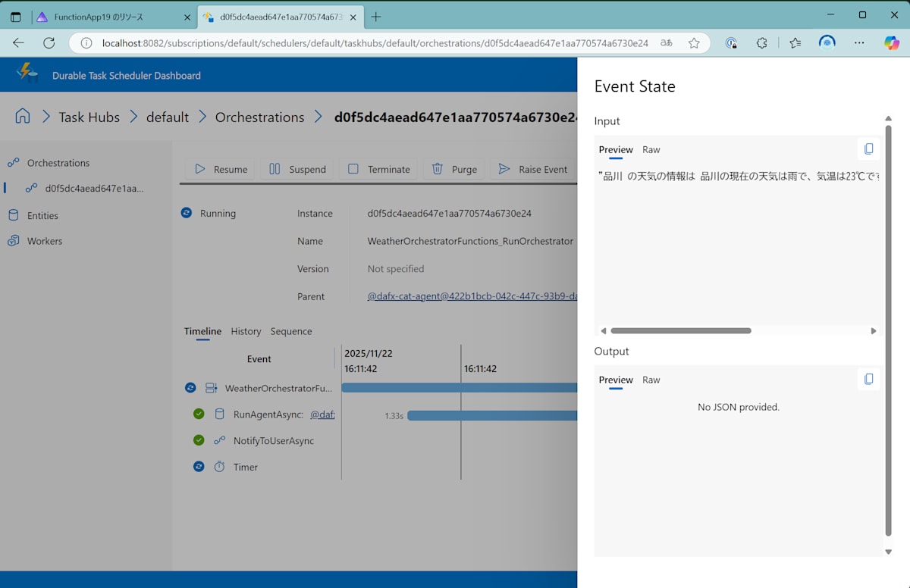This screenshot has height=588, width=910.
Task: Click Task Hubs in the breadcrumb
Action: click(x=89, y=117)
